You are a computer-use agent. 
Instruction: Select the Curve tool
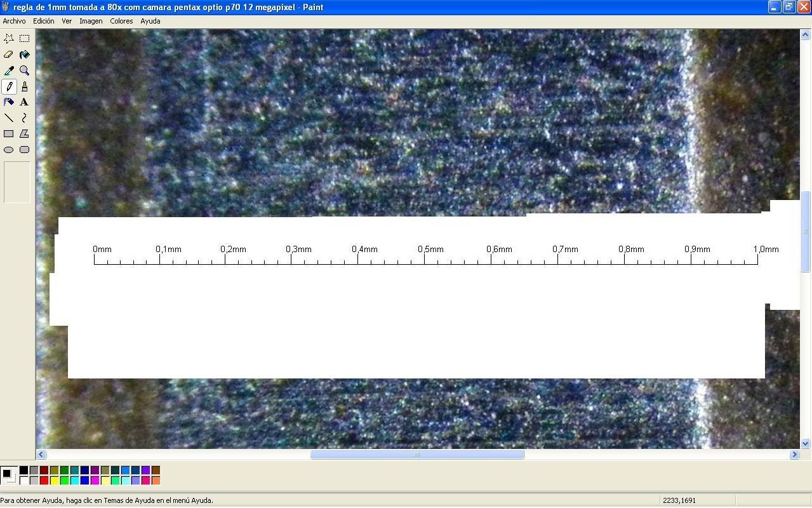pyautogui.click(x=24, y=117)
